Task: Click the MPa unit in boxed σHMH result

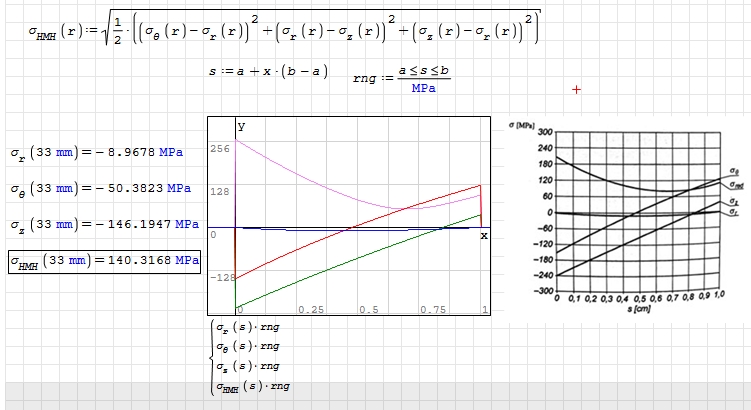Action: [x=187, y=261]
